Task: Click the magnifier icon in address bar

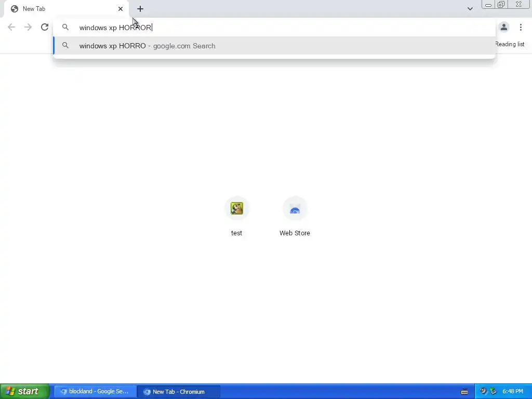Action: (65, 27)
